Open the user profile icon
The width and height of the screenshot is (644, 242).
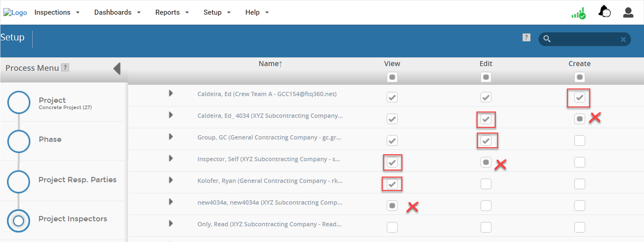click(x=628, y=12)
